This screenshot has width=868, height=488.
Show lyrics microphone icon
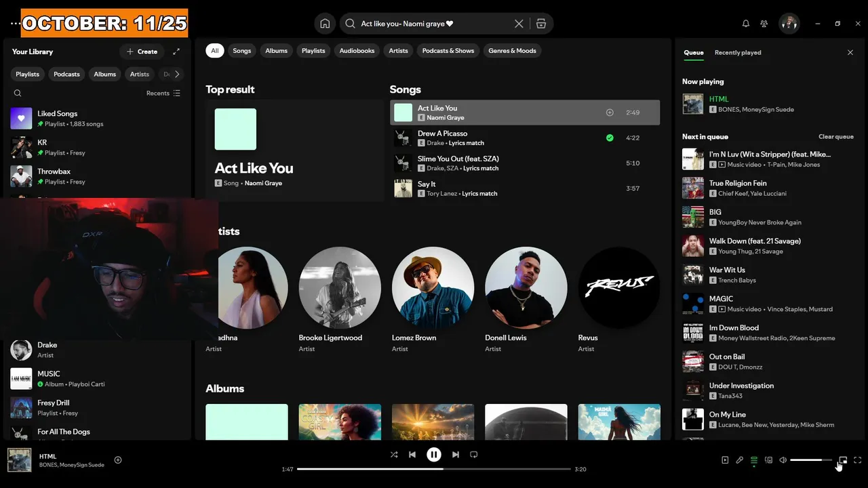740,460
